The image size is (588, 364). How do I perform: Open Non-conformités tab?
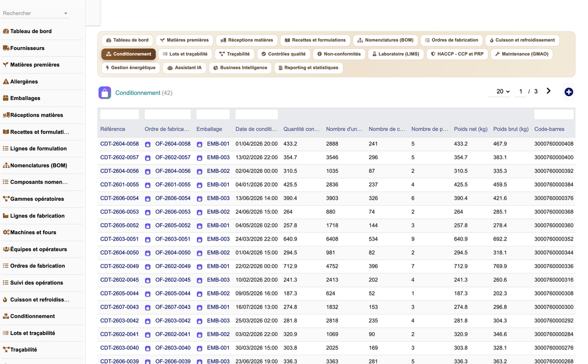(x=339, y=54)
